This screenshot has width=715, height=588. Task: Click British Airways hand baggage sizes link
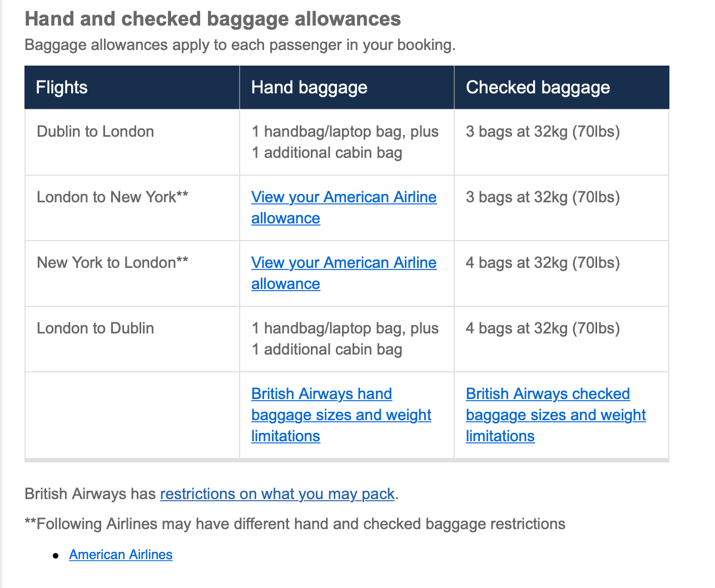point(341,415)
